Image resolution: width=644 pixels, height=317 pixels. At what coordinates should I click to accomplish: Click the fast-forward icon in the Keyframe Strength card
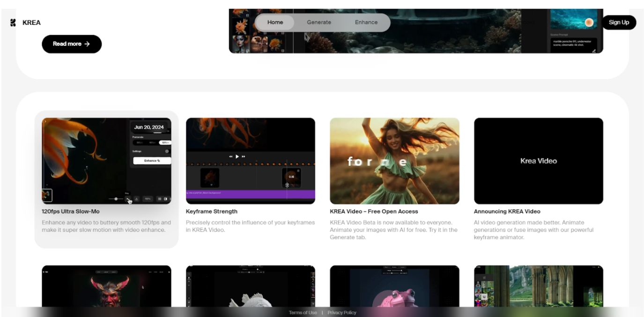(244, 157)
